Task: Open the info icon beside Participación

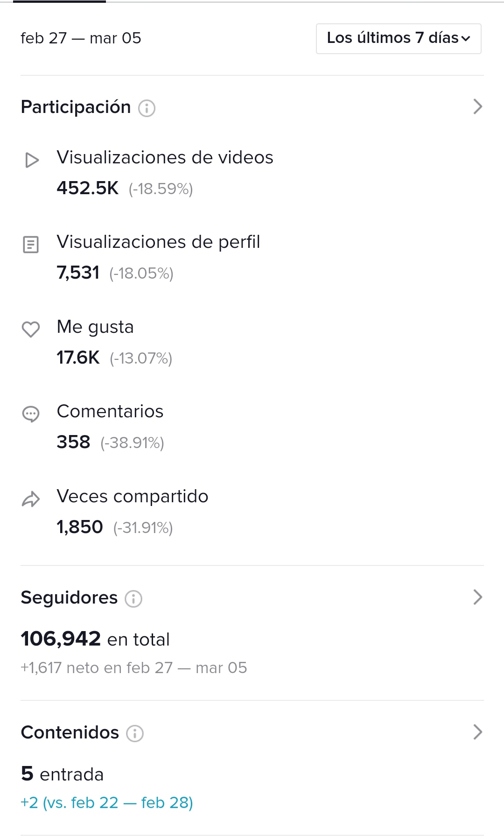Action: pos(147,108)
